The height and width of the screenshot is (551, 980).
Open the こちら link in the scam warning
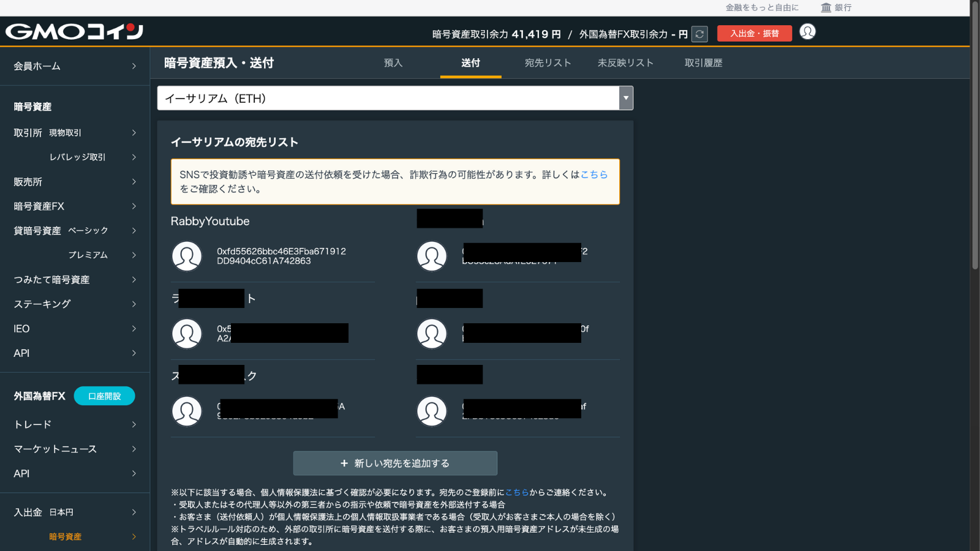pos(594,174)
